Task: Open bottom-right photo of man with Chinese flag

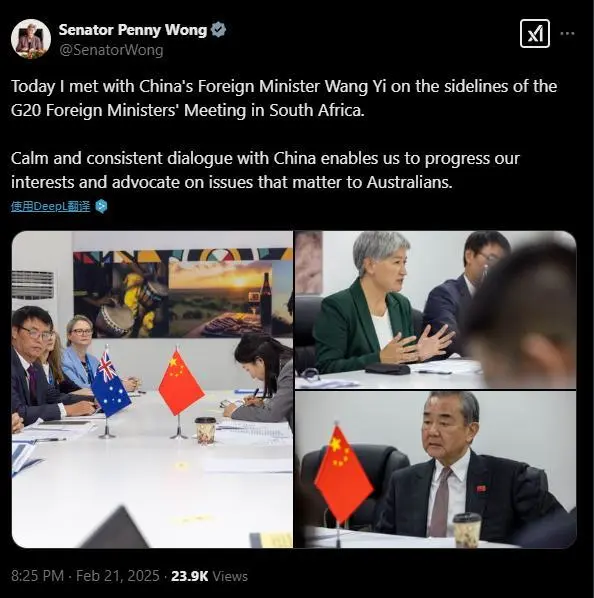Action: (x=435, y=469)
